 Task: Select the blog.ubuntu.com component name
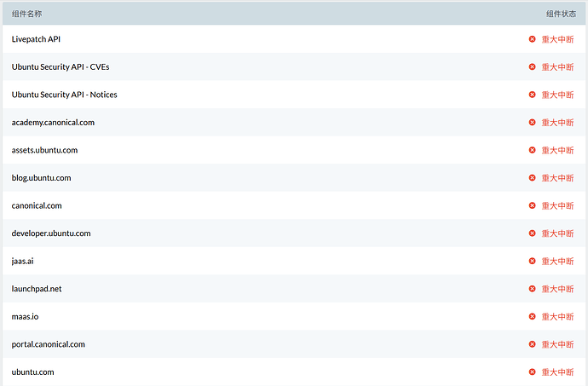click(41, 178)
